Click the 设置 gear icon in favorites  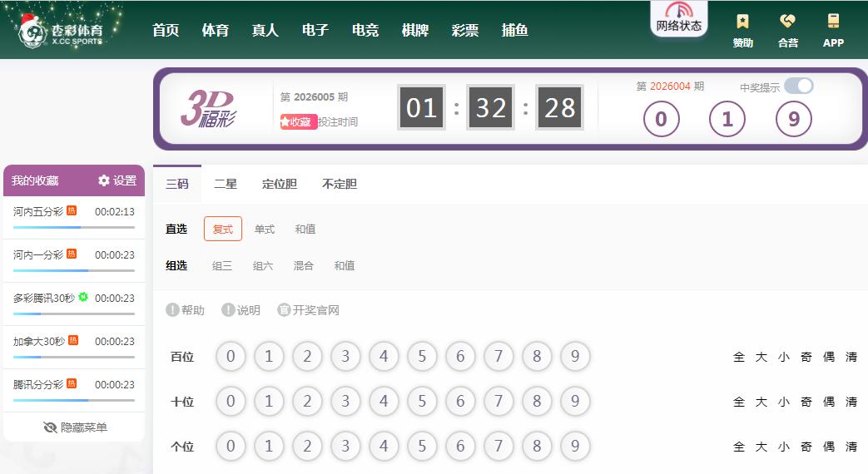(104, 180)
